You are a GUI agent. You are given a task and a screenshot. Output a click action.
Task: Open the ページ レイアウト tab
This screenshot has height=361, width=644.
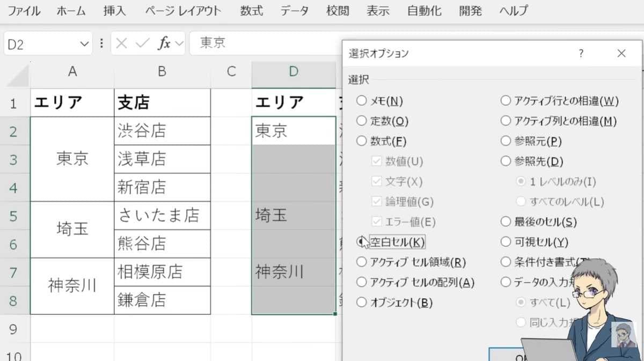coord(183,11)
